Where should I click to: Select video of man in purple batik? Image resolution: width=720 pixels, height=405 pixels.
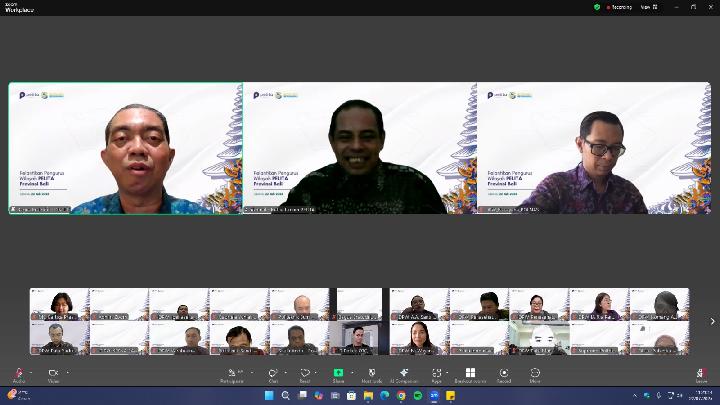pyautogui.click(x=594, y=148)
